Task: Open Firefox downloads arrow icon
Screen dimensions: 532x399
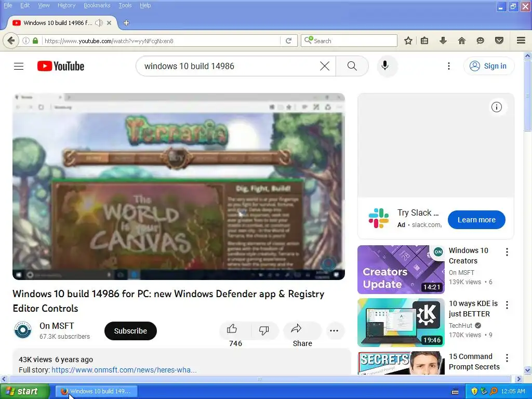Action: pos(443,41)
